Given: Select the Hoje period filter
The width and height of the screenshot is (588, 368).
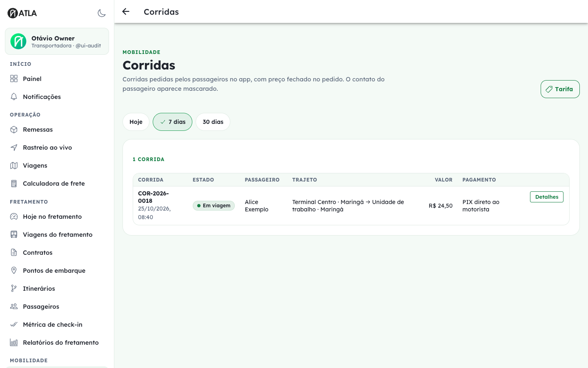Looking at the screenshot, I should pyautogui.click(x=136, y=122).
